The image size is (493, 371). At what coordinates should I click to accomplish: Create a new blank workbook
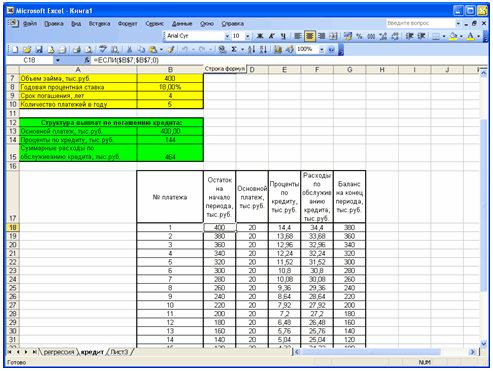15,50
